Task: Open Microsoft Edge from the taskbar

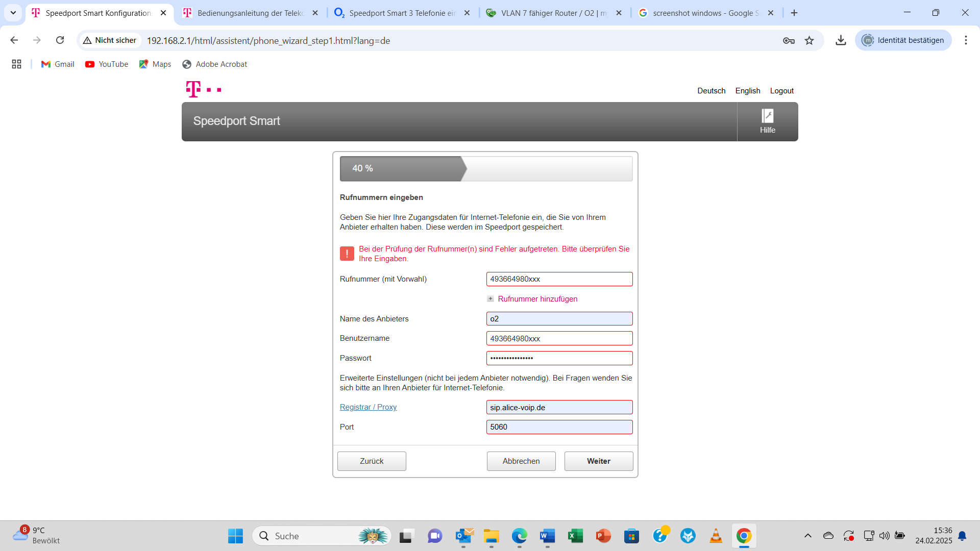Action: 520,536
